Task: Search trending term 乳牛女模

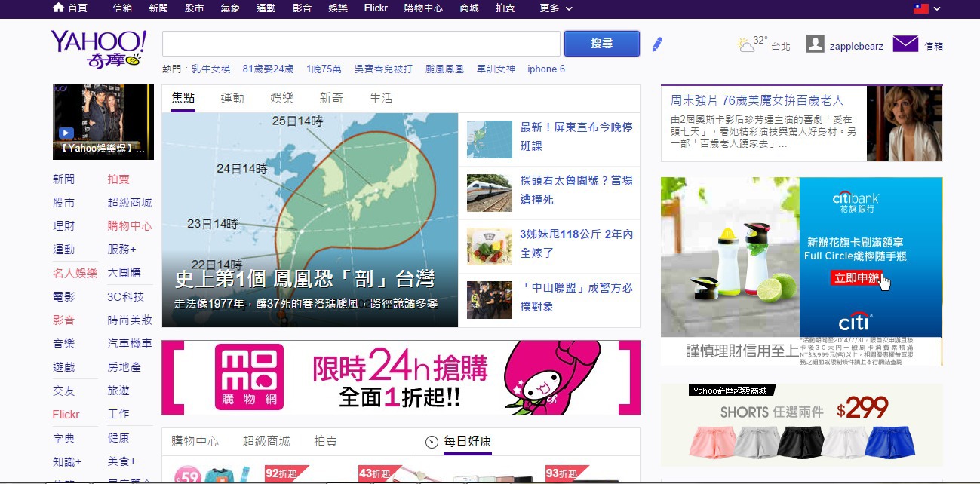Action: click(x=210, y=69)
